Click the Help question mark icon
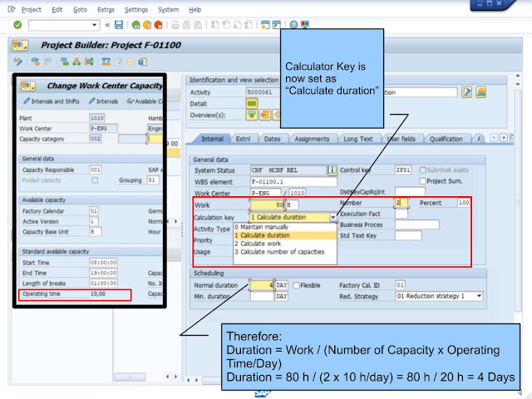This screenshot has width=532, height=399. (x=293, y=25)
